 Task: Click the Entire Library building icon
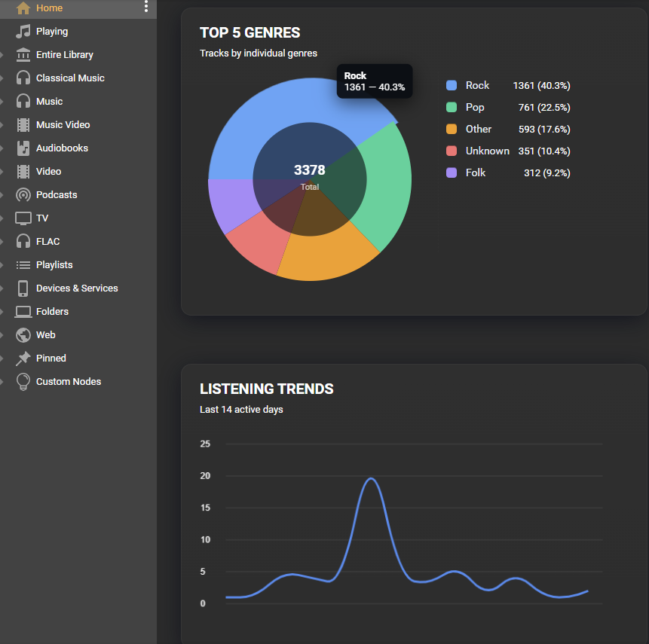(23, 55)
